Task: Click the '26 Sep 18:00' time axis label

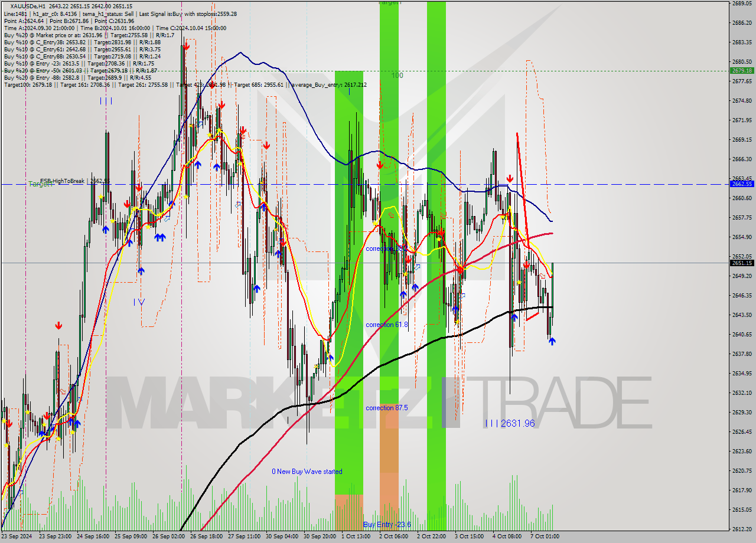Action: (206, 537)
